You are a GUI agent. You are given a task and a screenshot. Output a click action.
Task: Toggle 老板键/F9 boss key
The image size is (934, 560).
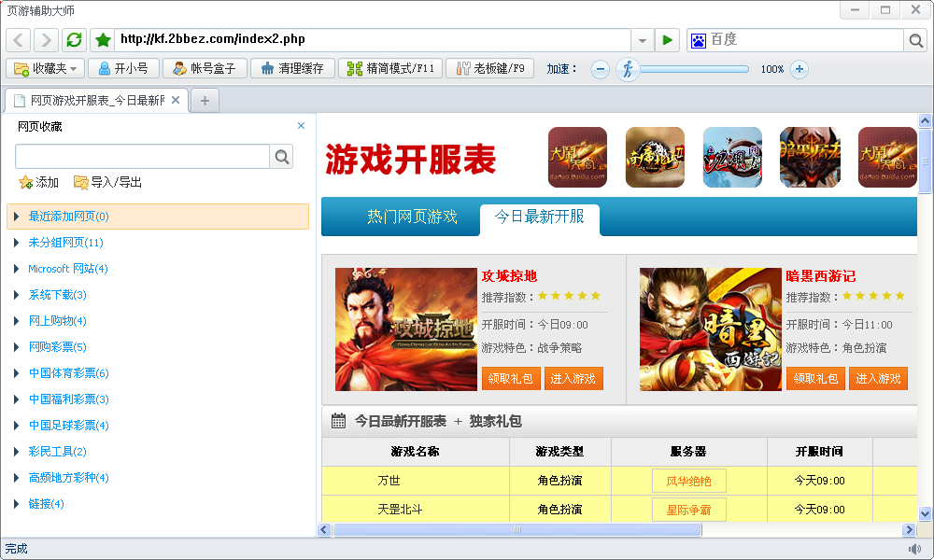(489, 68)
